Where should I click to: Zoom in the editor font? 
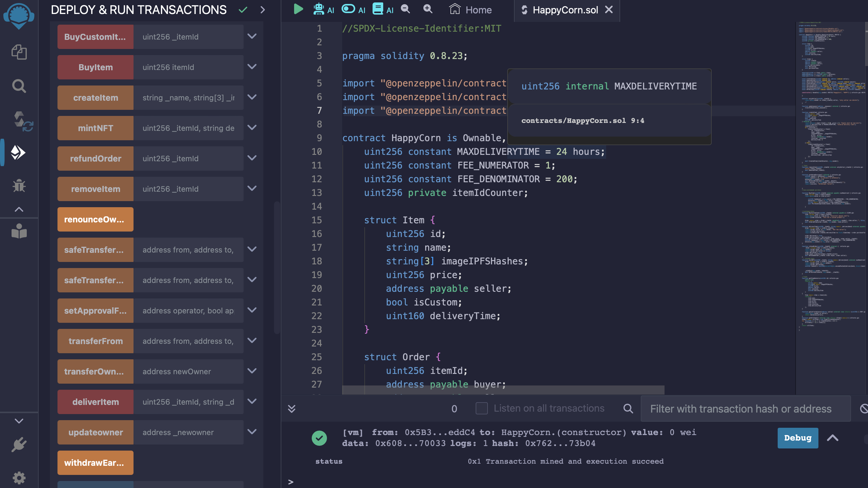428,9
